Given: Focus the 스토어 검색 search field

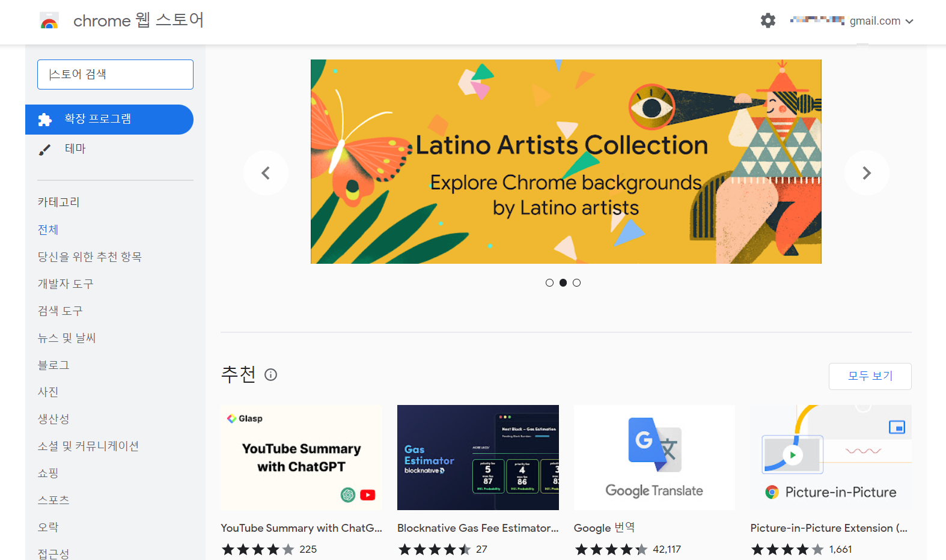Looking at the screenshot, I should pyautogui.click(x=115, y=75).
